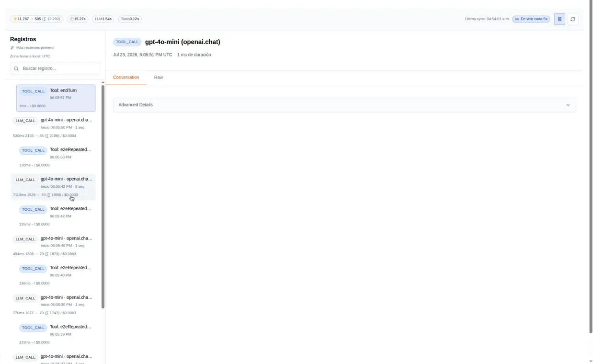Click the page's right-edge vertical scrollbar
The width and height of the screenshot is (593, 364).
point(591,168)
